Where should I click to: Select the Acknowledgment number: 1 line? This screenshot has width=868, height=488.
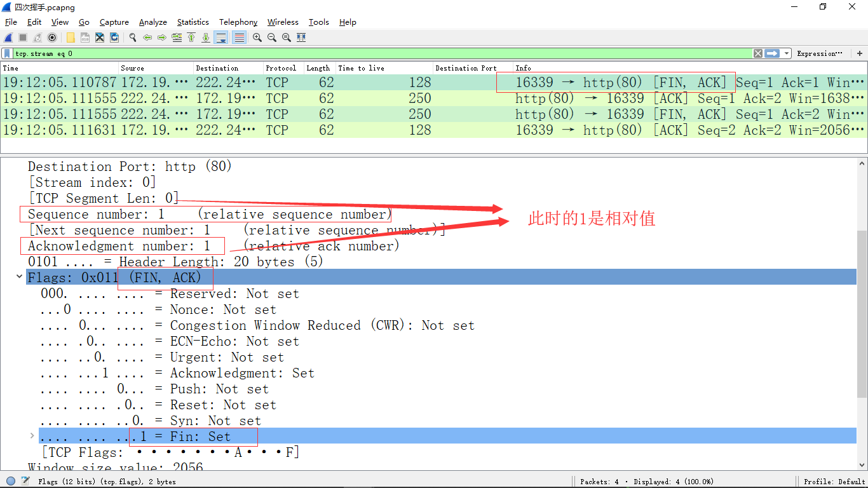[214, 246]
